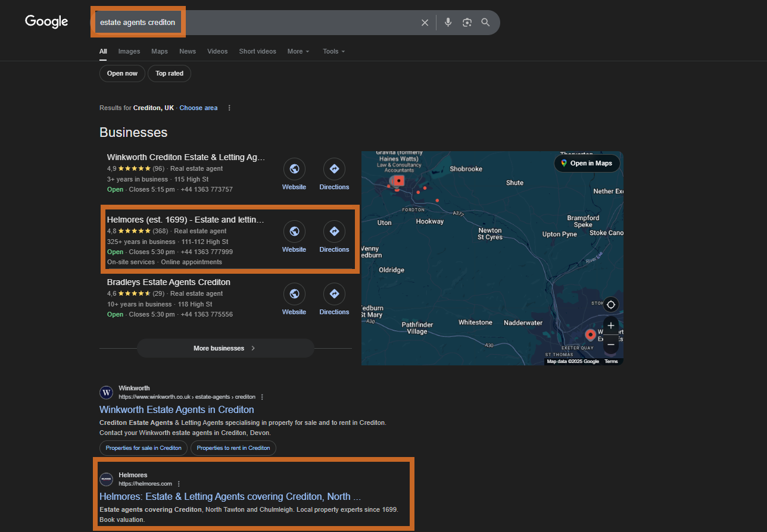Open Winkworth Estate Agents in Crediton link
The width and height of the screenshot is (767, 532).
177,409
